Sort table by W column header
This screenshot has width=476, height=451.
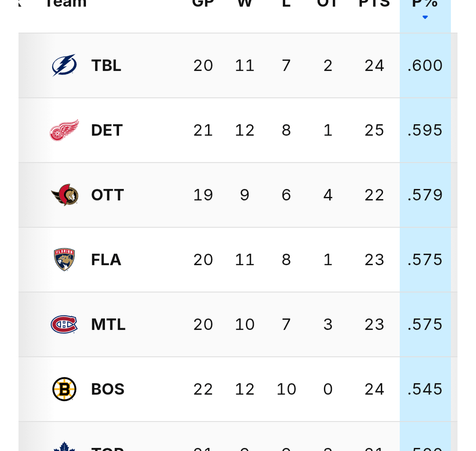pyautogui.click(x=245, y=4)
